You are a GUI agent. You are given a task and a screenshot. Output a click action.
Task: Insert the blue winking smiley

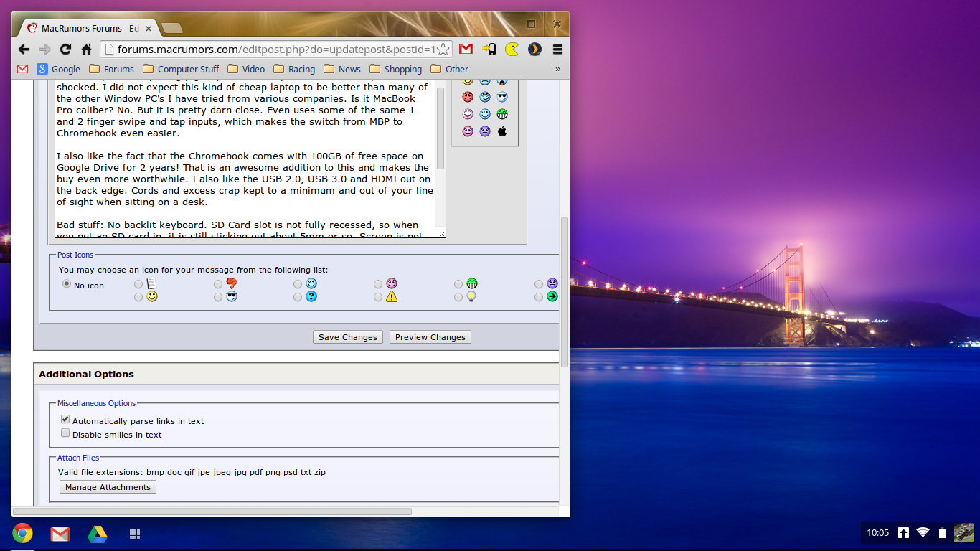click(x=485, y=114)
